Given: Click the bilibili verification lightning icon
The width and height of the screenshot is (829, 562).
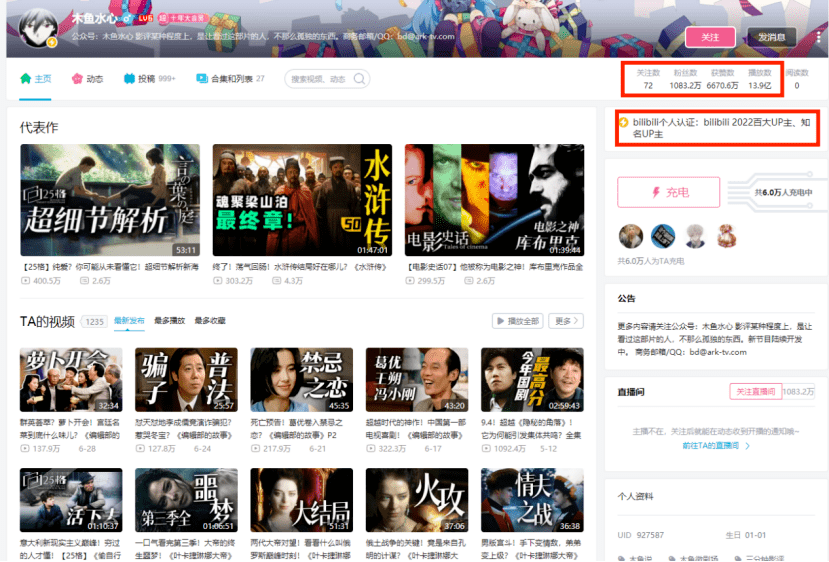Looking at the screenshot, I should [x=624, y=122].
